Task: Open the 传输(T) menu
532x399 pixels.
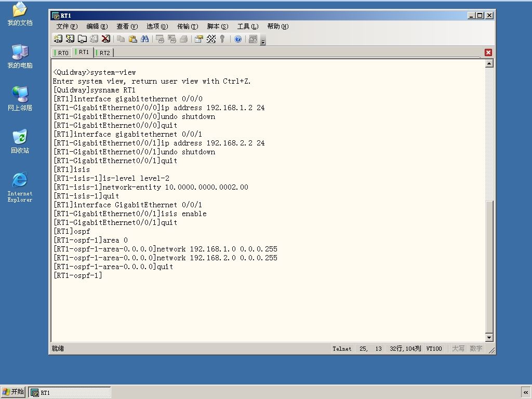Action: click(187, 26)
